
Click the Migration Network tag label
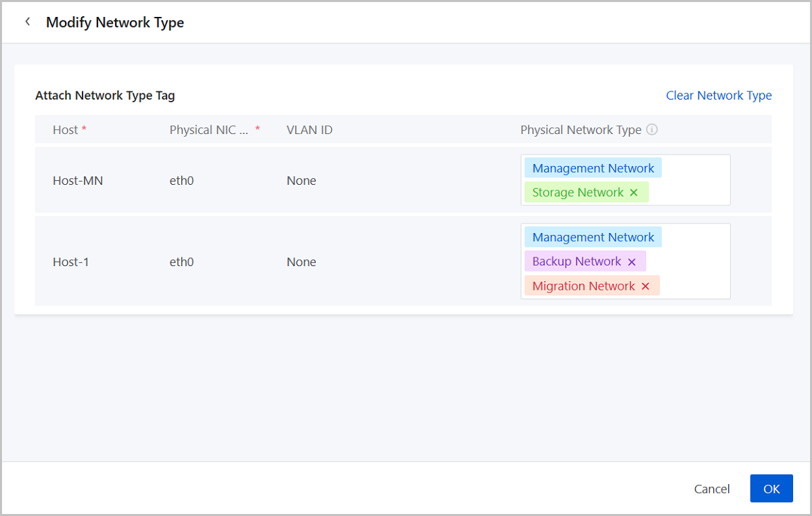click(583, 286)
